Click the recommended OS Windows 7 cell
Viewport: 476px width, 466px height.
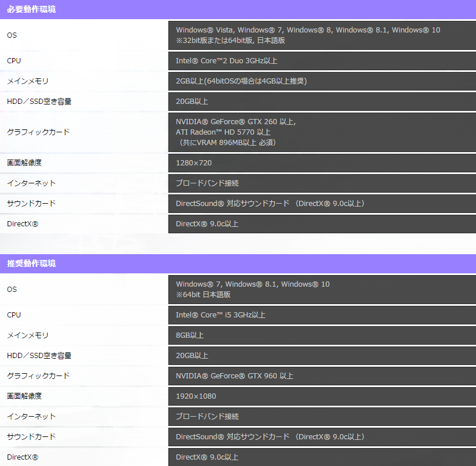(x=322, y=290)
